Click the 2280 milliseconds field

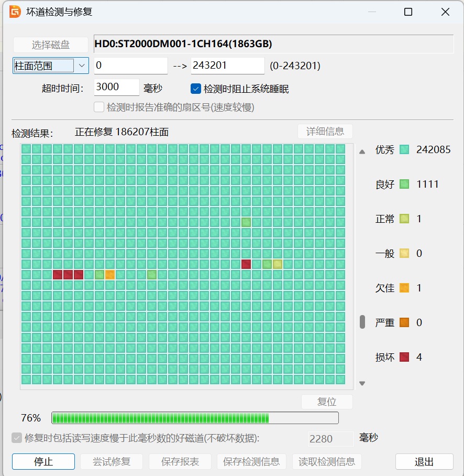(x=330, y=439)
